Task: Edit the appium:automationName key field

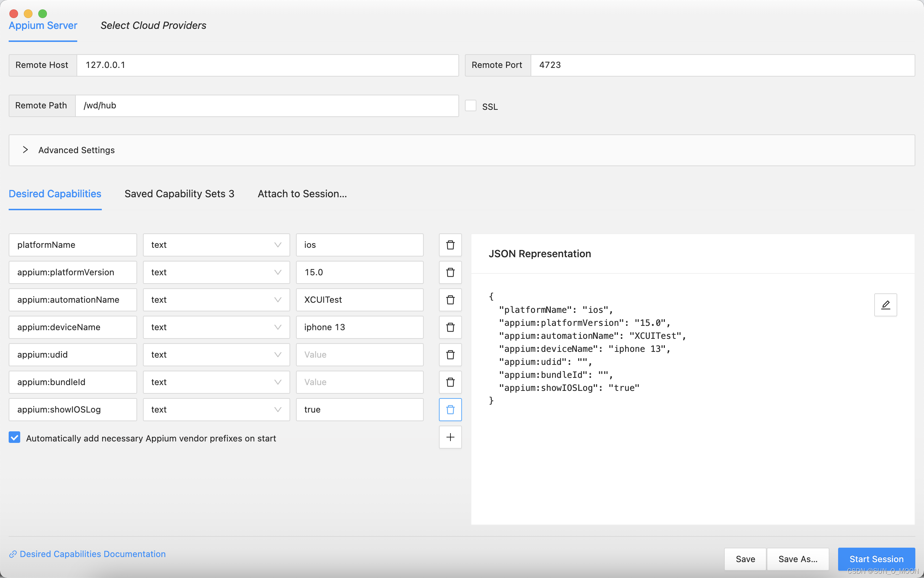Action: click(x=73, y=300)
